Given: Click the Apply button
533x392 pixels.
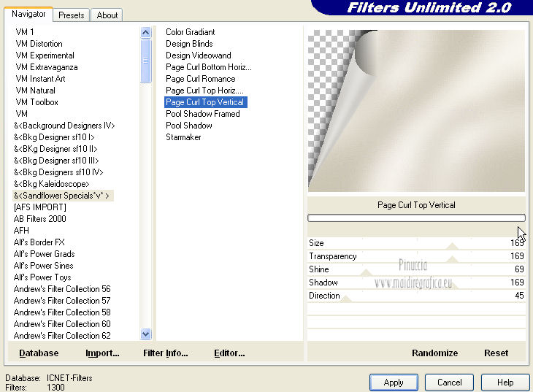Looking at the screenshot, I should coord(394,383).
